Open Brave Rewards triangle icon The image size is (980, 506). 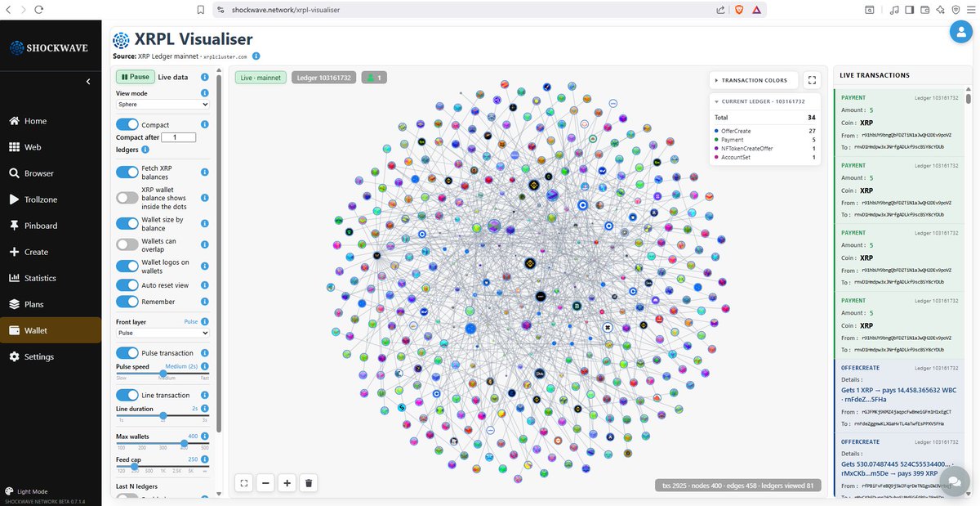[757, 10]
